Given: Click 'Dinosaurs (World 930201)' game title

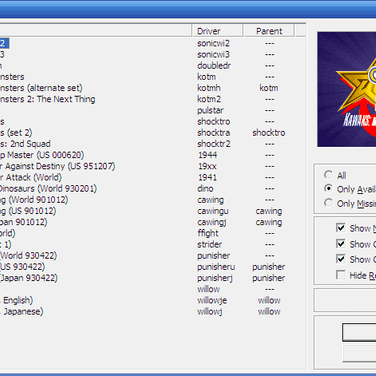Looking at the screenshot, I should pos(48,189).
